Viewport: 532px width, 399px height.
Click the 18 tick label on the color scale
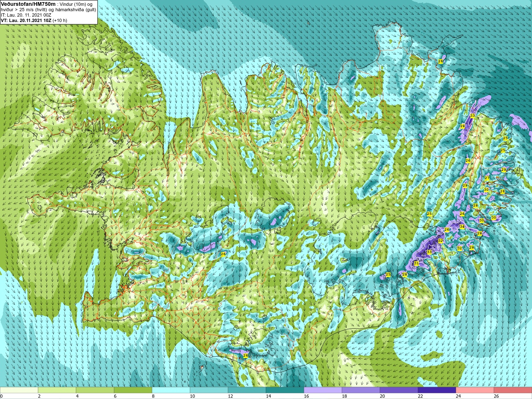(344, 396)
